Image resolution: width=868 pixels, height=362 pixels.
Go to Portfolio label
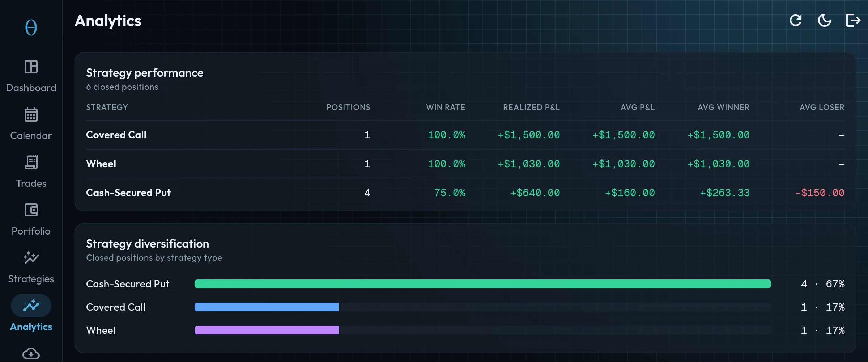coord(31,231)
